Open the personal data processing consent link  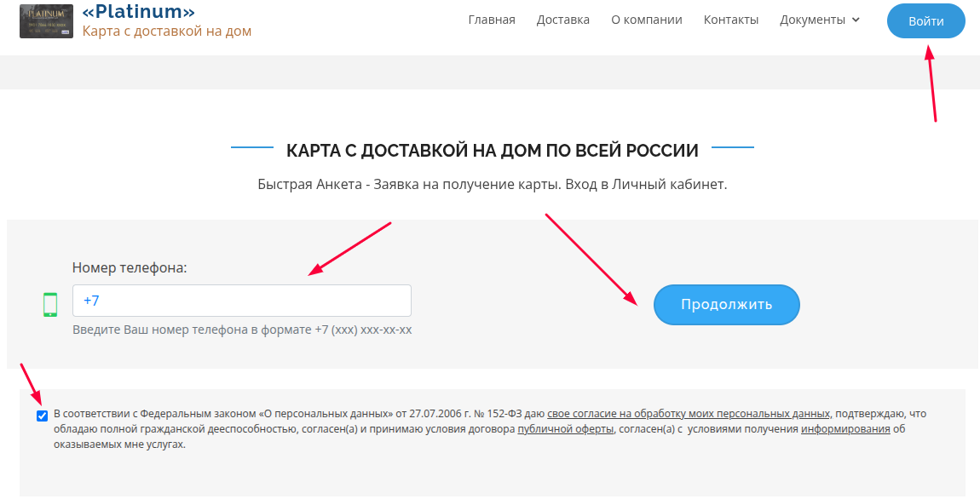point(689,414)
